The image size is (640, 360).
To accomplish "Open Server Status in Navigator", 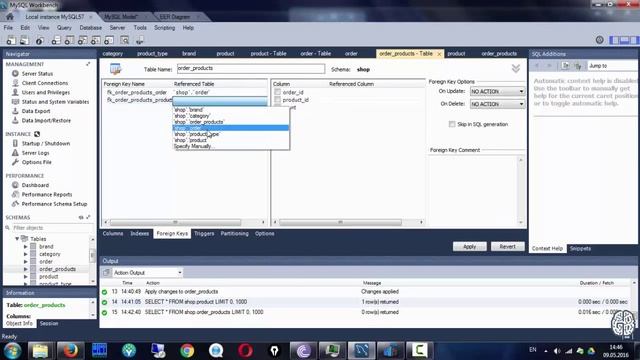I will [37, 73].
